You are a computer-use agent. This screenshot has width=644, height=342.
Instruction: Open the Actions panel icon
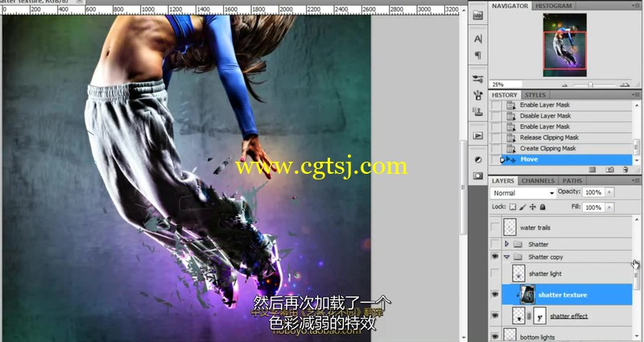477,135
